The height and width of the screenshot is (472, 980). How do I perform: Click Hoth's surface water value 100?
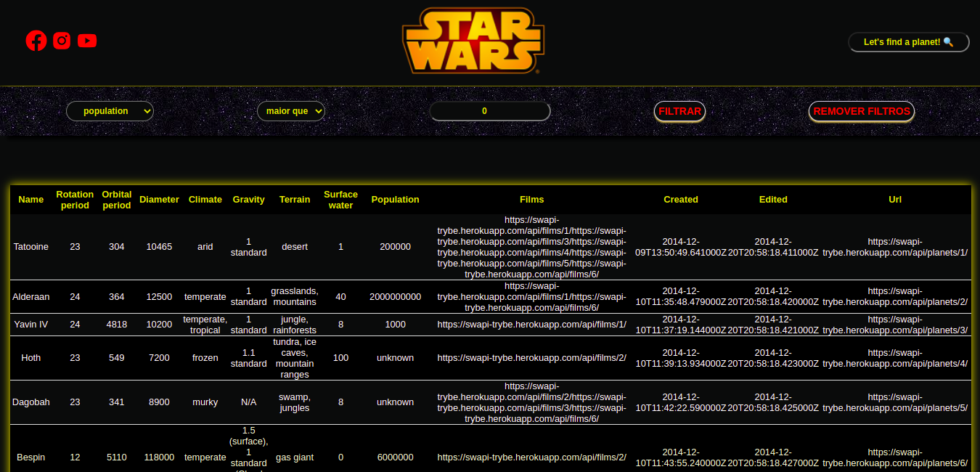tap(340, 358)
